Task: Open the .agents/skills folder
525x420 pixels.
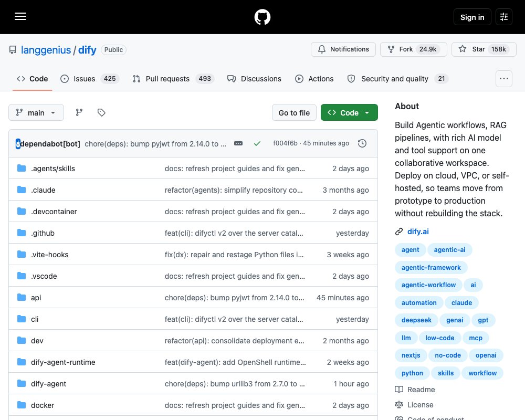Action: pyautogui.click(x=53, y=169)
